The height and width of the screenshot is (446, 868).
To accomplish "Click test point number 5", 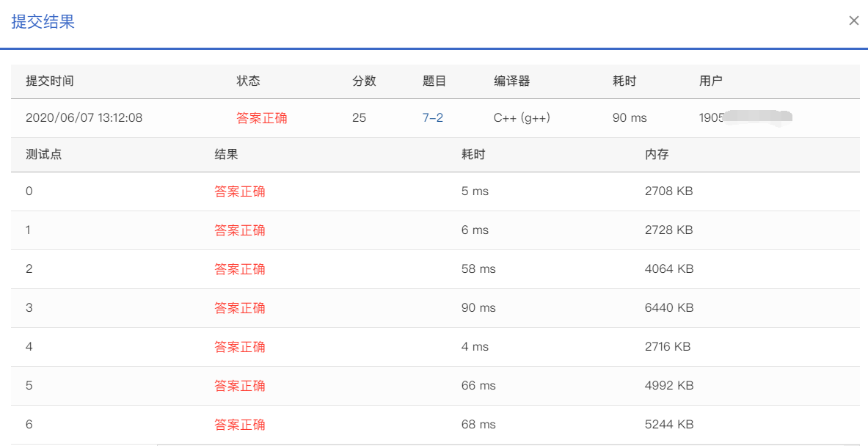I will tap(29, 386).
